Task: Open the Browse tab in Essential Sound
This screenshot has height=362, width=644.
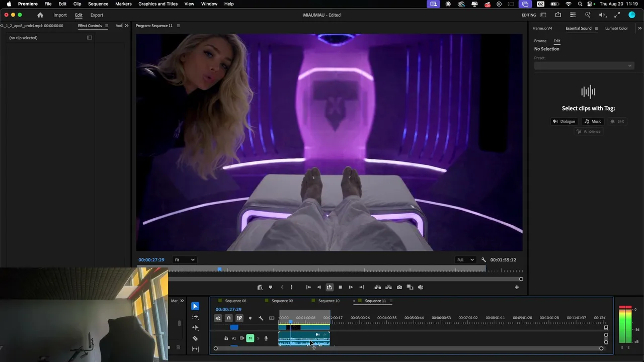Action: click(x=540, y=41)
